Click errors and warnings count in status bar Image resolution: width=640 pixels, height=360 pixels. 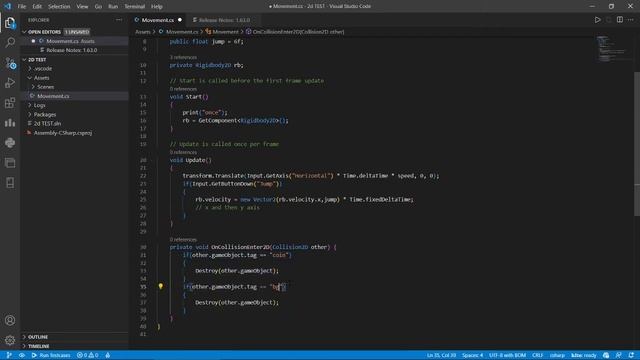tap(88, 355)
